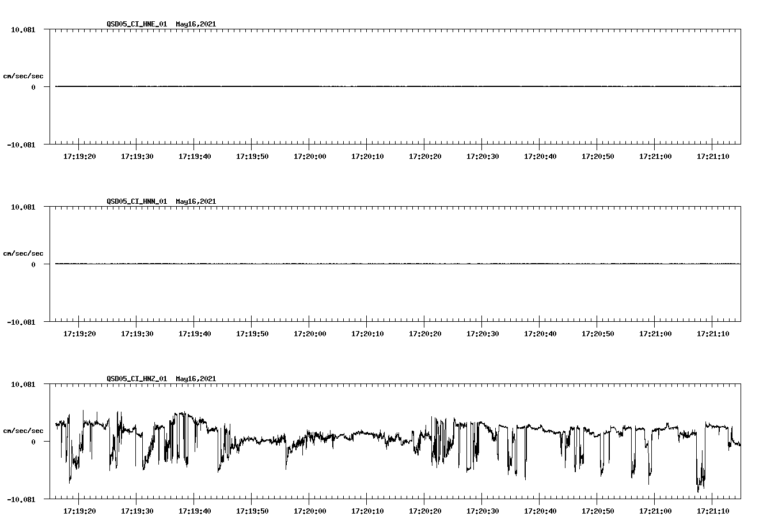Click the cm/sec/sec label on bottom plot
The height and width of the screenshot is (532, 782).
pyautogui.click(x=24, y=430)
